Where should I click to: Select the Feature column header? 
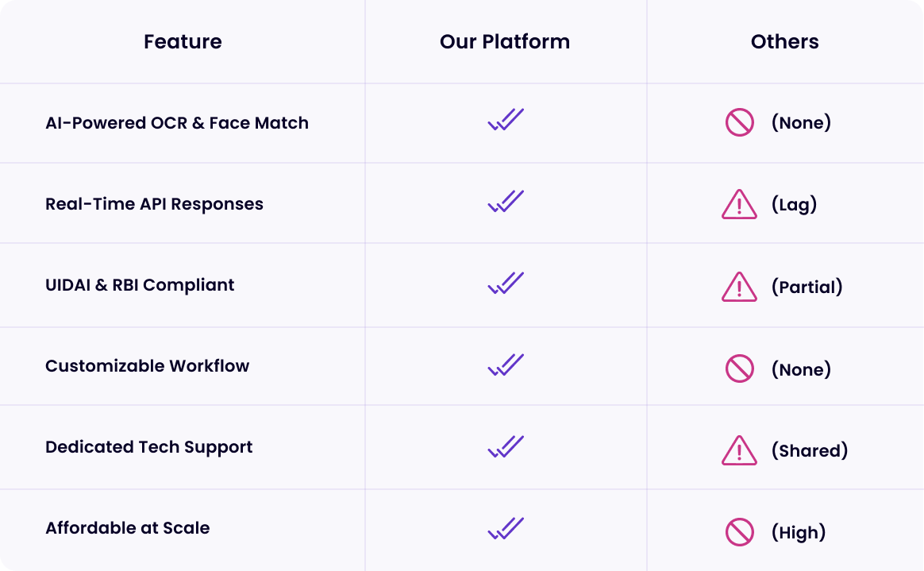(x=183, y=42)
